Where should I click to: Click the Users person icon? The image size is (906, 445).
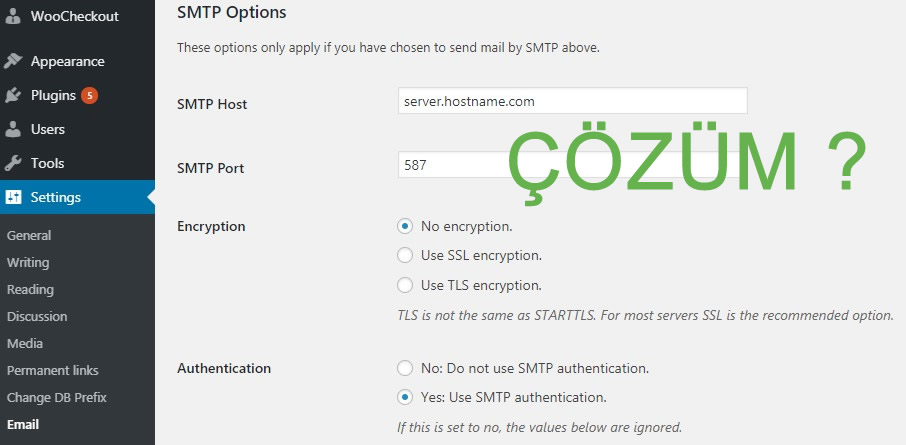click(x=13, y=129)
